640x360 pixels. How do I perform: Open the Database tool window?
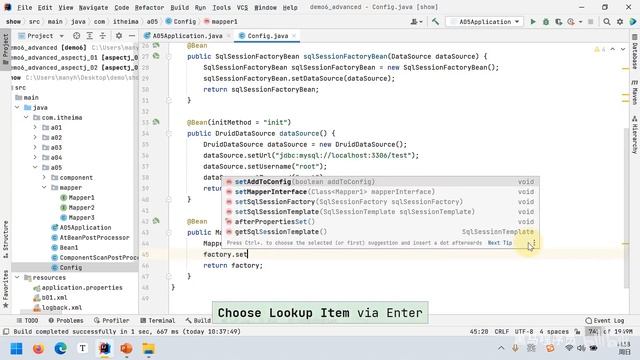(x=635, y=51)
